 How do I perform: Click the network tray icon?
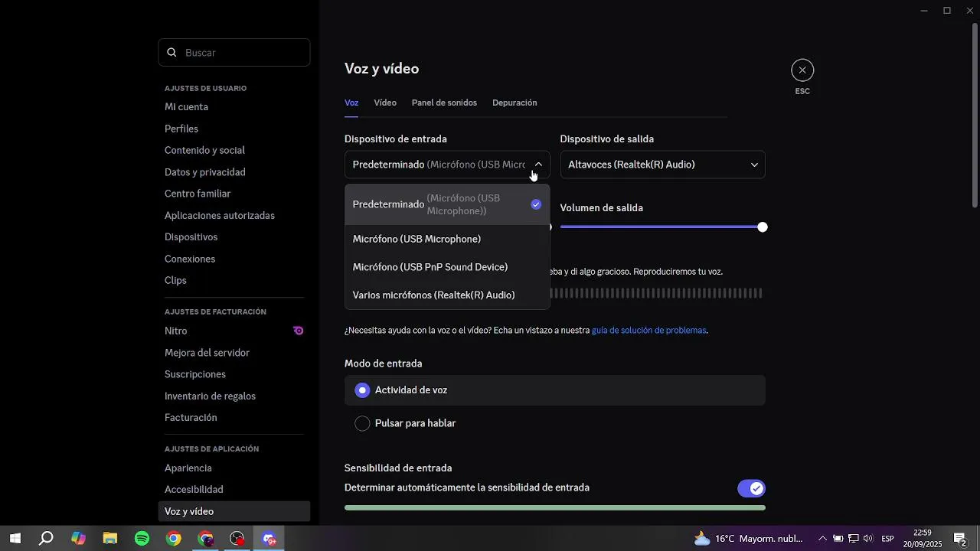point(853,539)
